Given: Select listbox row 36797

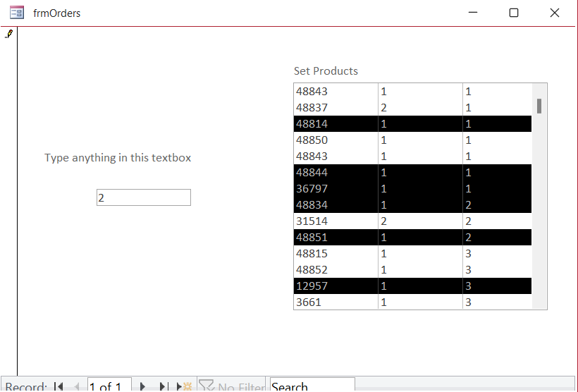Looking at the screenshot, I should click(412, 189).
